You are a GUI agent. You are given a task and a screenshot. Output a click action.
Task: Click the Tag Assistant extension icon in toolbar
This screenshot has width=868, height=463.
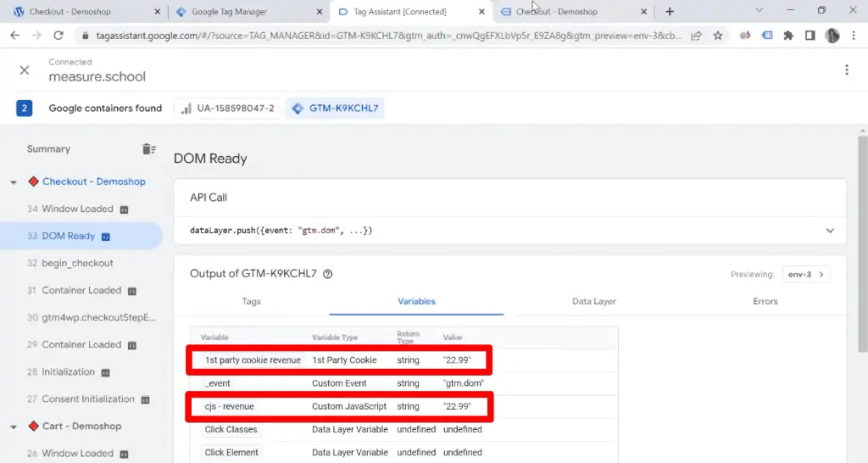[766, 36]
